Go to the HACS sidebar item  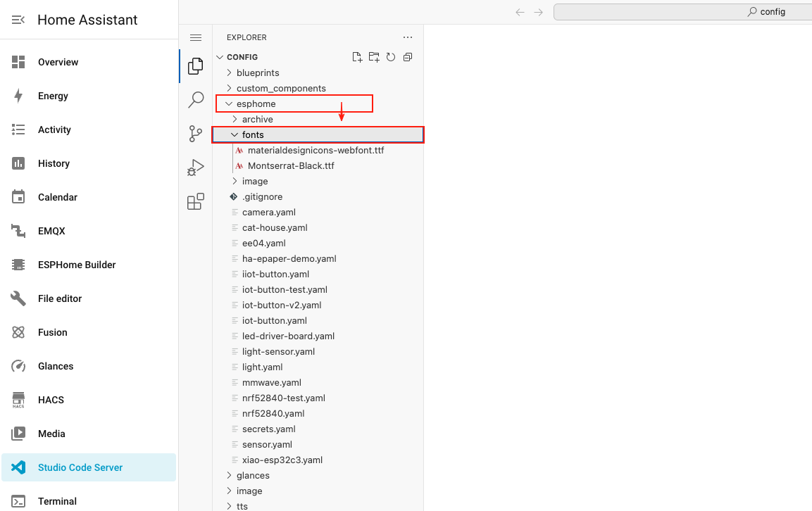pos(51,400)
